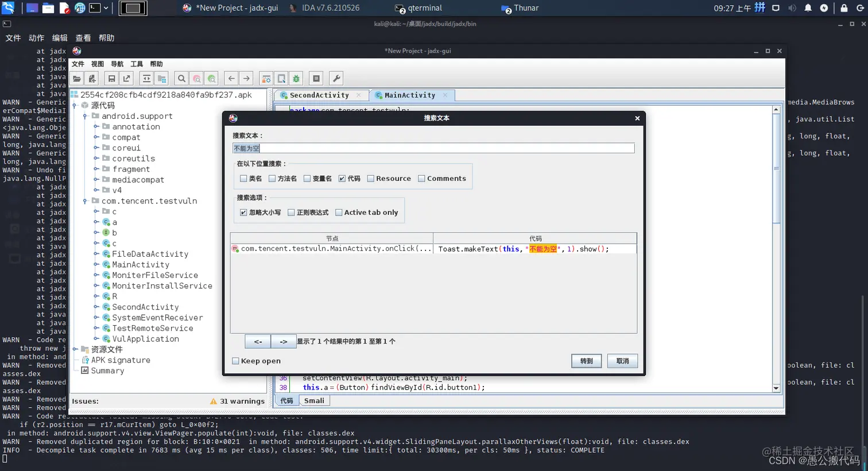Expand the annotation package node
The image size is (868, 471).
(x=96, y=127)
